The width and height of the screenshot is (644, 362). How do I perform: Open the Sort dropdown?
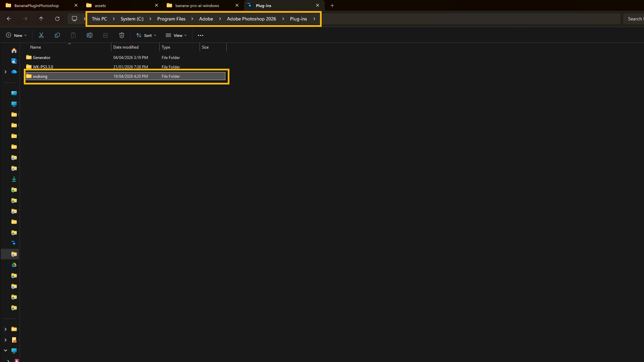click(x=146, y=35)
